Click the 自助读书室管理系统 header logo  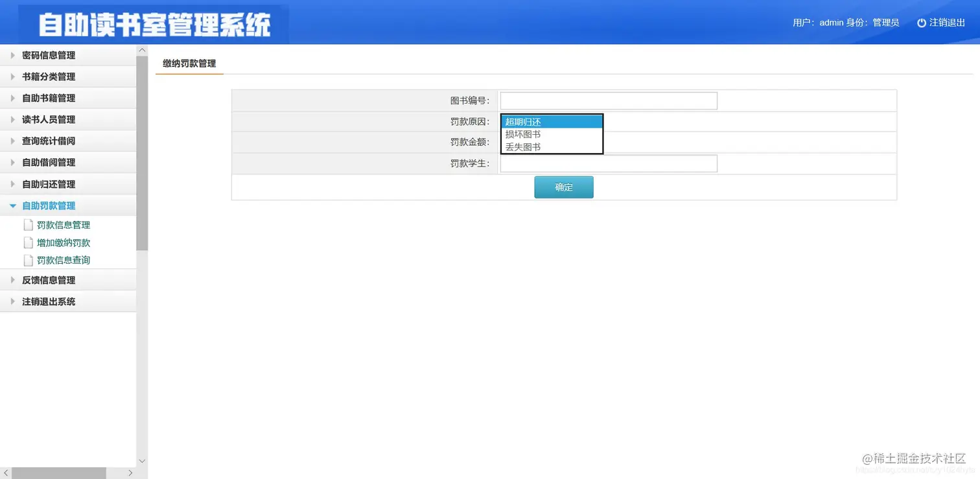[x=154, y=25]
